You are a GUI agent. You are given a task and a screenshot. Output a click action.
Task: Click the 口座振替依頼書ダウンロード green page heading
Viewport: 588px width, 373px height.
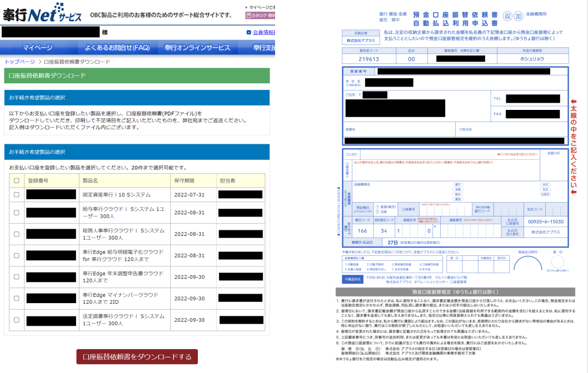pos(137,75)
